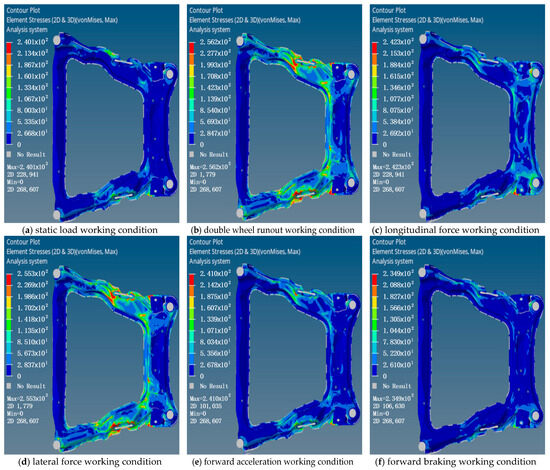Click 'Analysis system' label in plot (e)
Screen dimensions: 550x470
click(x=210, y=261)
